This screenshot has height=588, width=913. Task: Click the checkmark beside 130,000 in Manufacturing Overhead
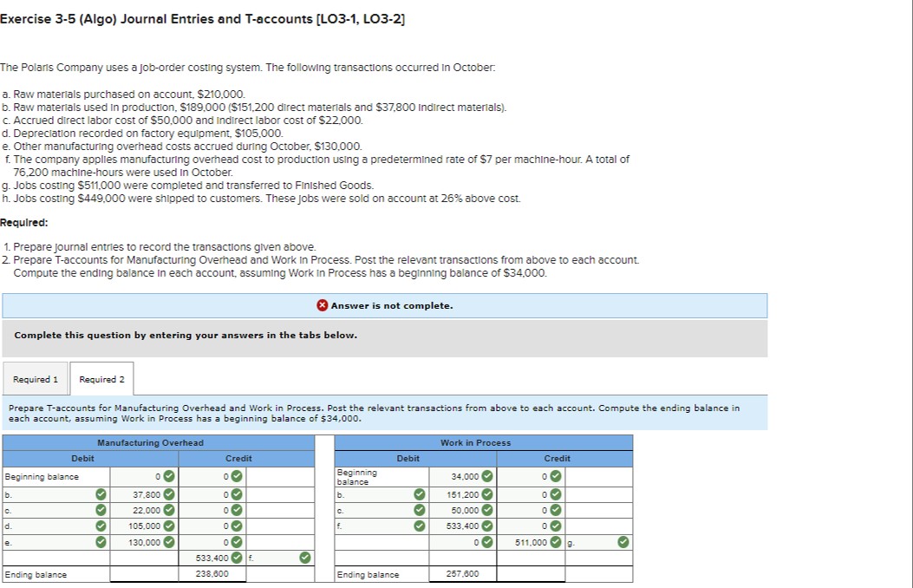pyautogui.click(x=169, y=542)
